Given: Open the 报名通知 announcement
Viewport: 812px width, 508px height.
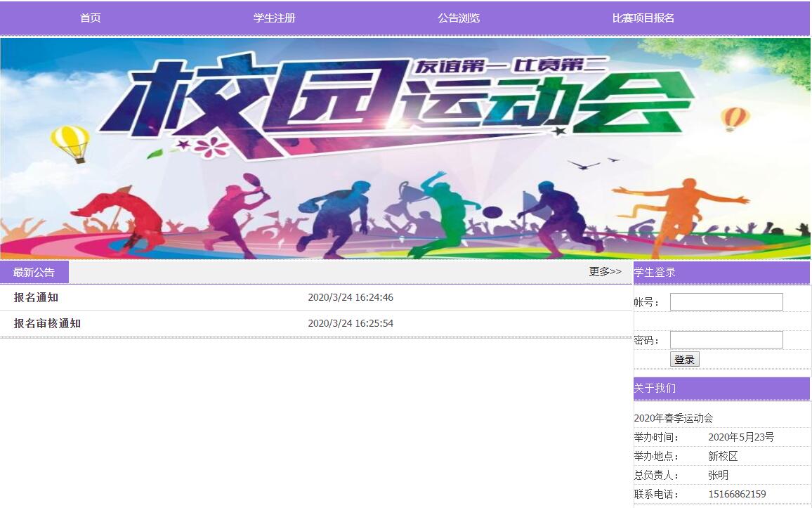Looking at the screenshot, I should click(x=37, y=298).
